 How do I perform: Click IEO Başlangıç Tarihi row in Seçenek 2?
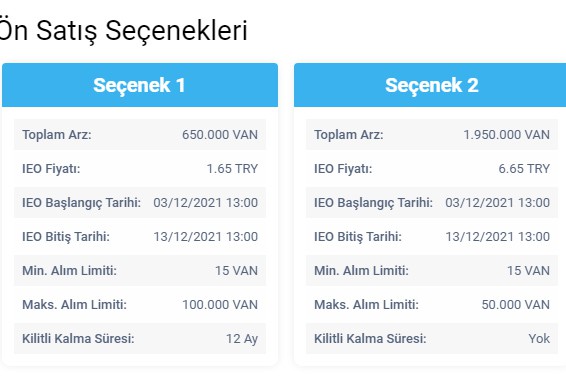click(x=432, y=202)
